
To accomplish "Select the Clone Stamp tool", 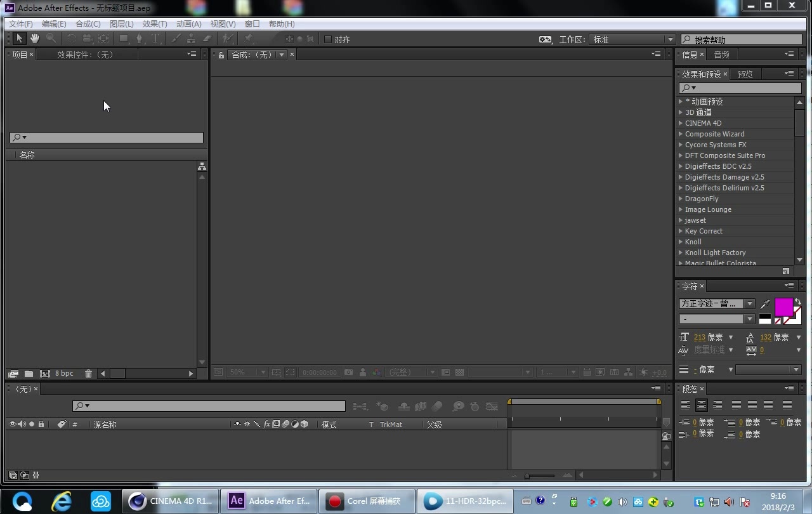I will click(x=191, y=39).
